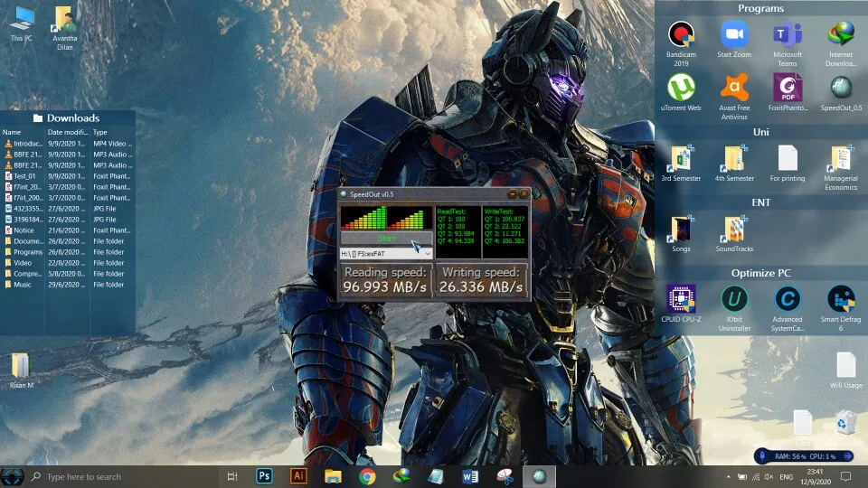
Task: Open the Avast Free Antivirus shortcut
Action: tap(734, 98)
